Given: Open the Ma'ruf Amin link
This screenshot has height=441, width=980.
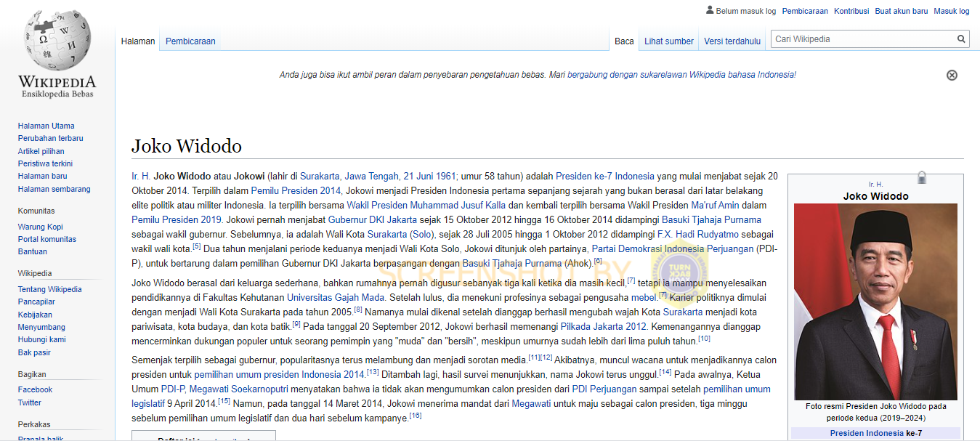Looking at the screenshot, I should point(715,205).
